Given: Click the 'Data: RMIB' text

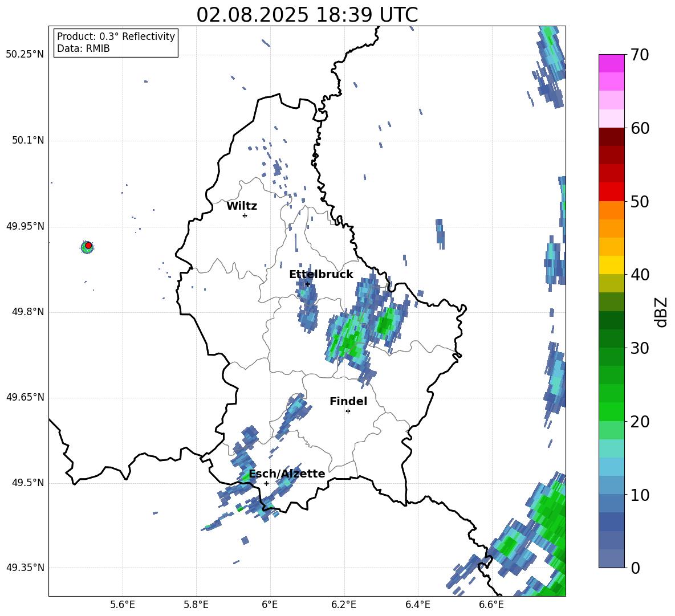Looking at the screenshot, I should pos(83,48).
